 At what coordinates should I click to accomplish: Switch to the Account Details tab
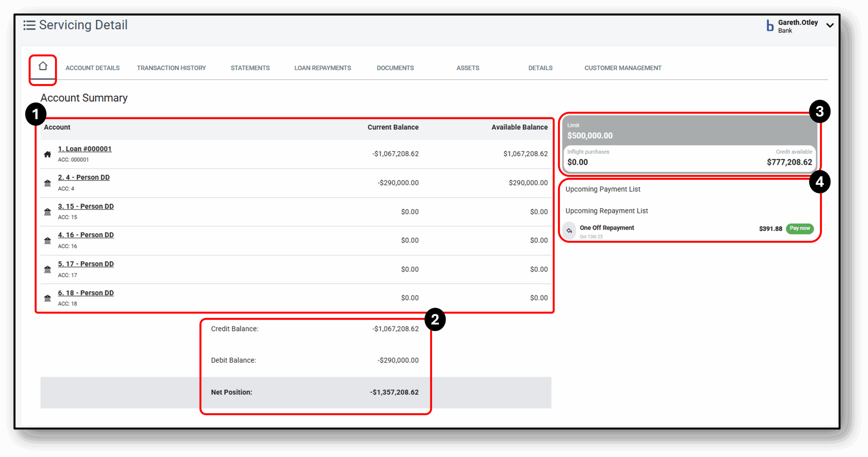point(93,68)
